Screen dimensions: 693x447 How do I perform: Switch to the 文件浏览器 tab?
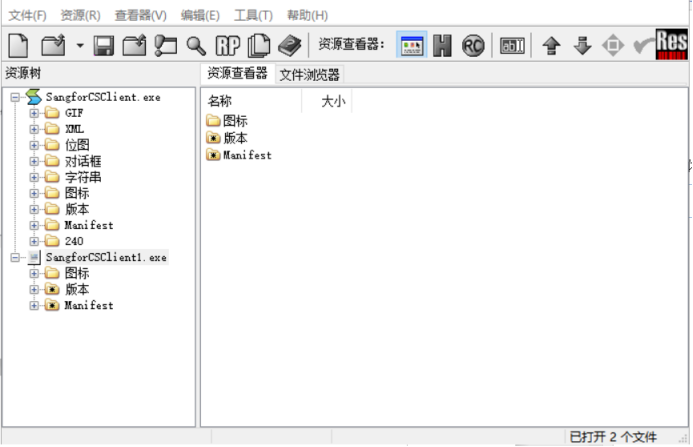coord(309,75)
